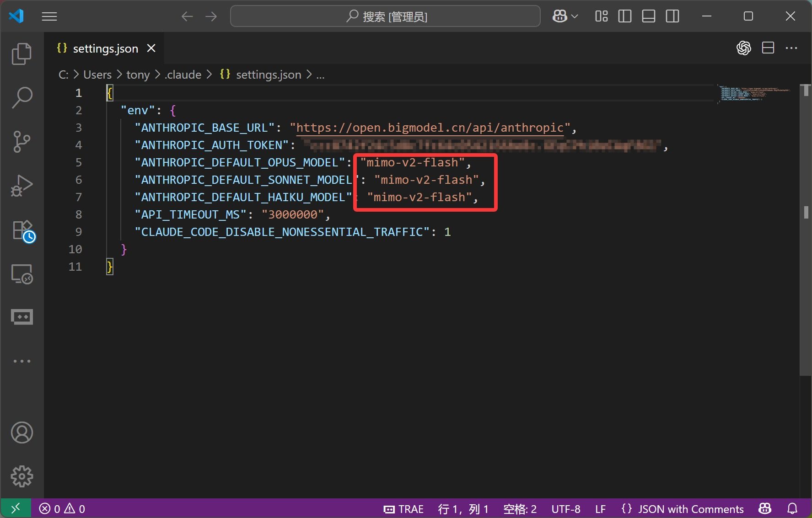
Task: Select the settings.json editor tab
Action: 105,48
